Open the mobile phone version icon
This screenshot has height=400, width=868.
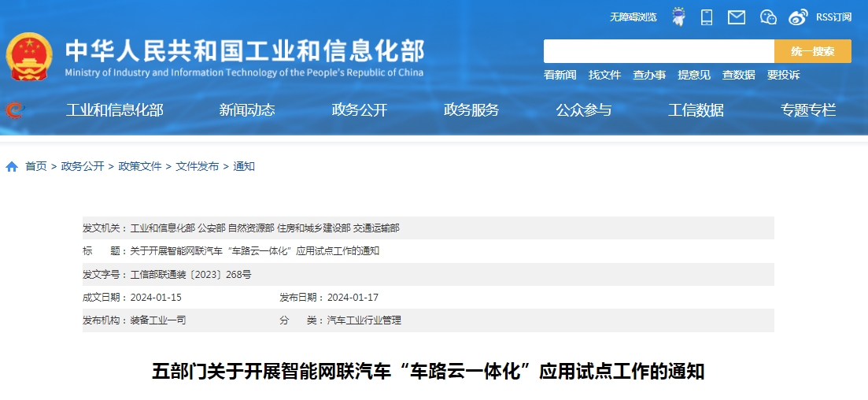click(707, 17)
